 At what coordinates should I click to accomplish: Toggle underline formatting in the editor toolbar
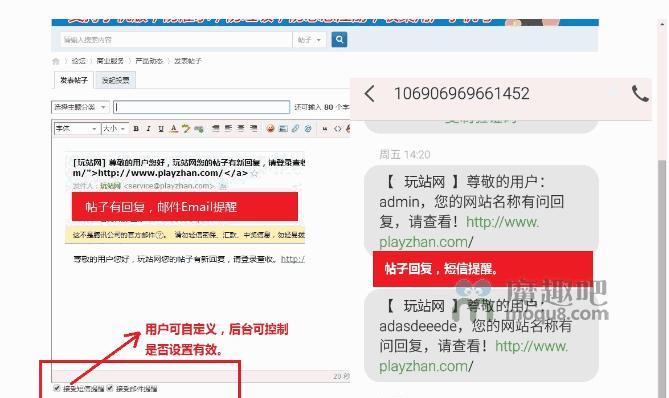click(x=161, y=129)
